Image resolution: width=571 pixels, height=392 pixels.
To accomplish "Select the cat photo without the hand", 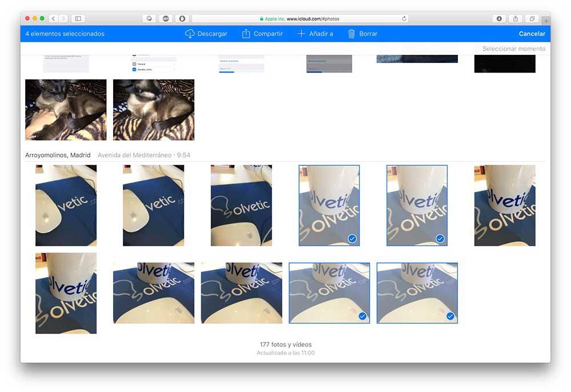I will tap(154, 110).
